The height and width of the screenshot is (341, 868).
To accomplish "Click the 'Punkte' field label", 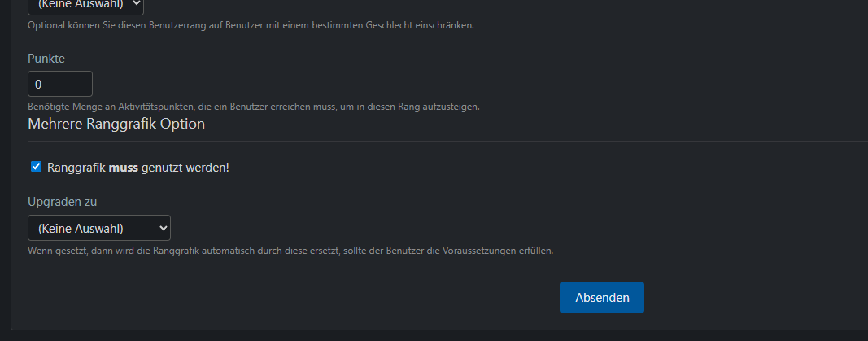I will (46, 59).
